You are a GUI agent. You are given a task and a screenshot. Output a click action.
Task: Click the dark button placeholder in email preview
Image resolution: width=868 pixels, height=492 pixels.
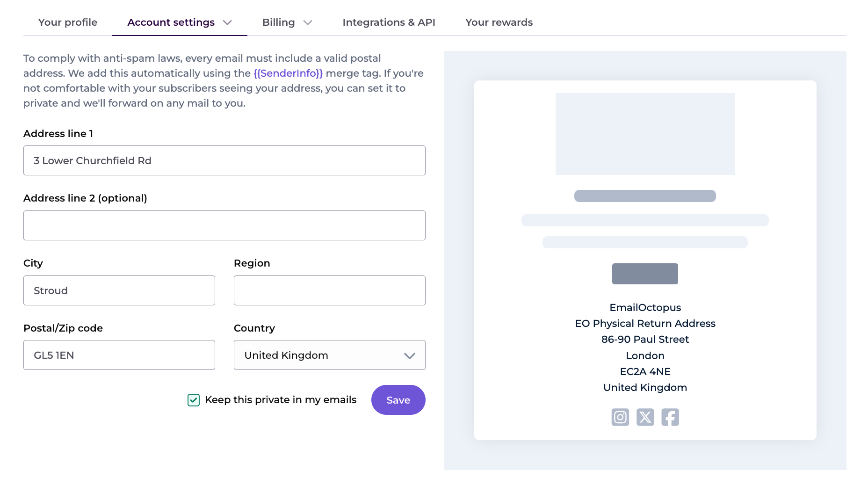pos(645,274)
